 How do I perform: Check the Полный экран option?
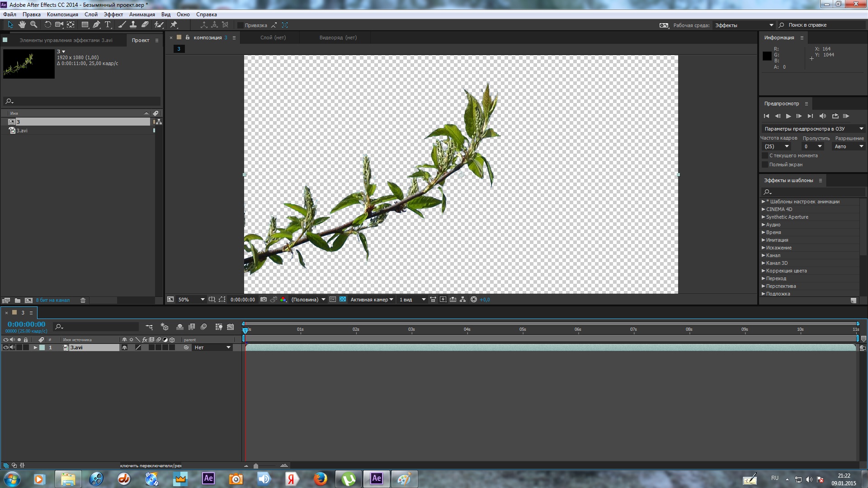(x=765, y=164)
